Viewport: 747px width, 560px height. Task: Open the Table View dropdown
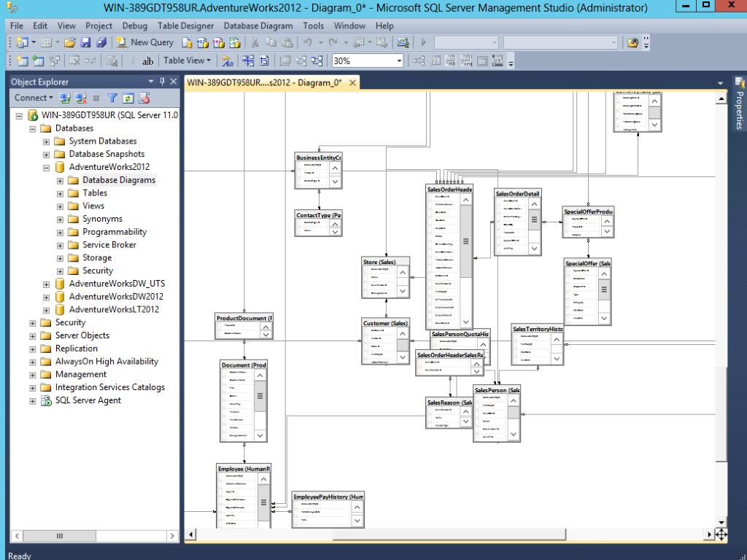coord(187,61)
